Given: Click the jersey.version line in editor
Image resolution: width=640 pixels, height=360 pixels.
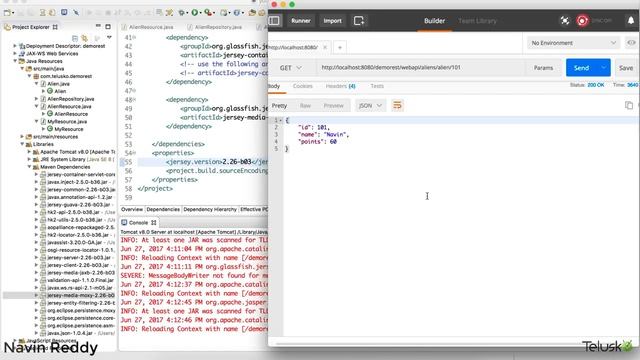Looking at the screenshot, I should pyautogui.click(x=202, y=162).
